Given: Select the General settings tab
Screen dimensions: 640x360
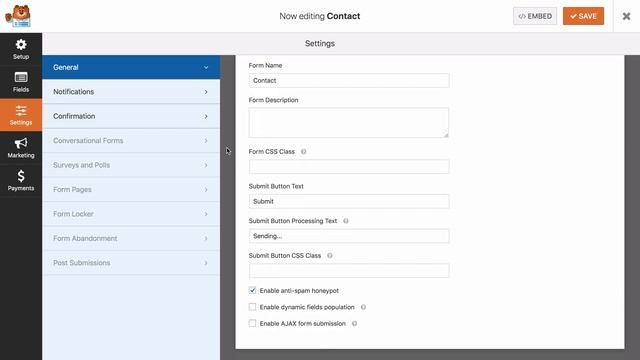Looking at the screenshot, I should pyautogui.click(x=131, y=67).
